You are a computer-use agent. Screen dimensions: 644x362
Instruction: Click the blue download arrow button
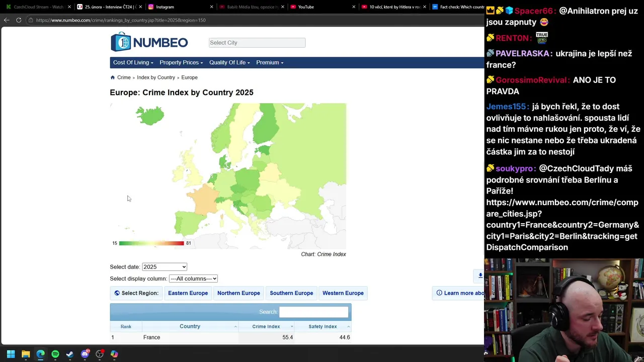(x=479, y=276)
